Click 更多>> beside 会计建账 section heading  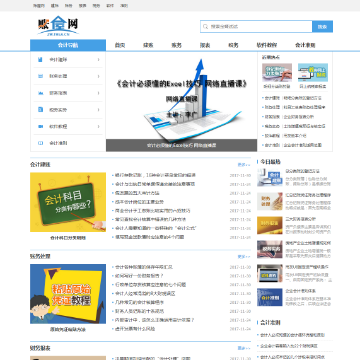tap(244, 165)
